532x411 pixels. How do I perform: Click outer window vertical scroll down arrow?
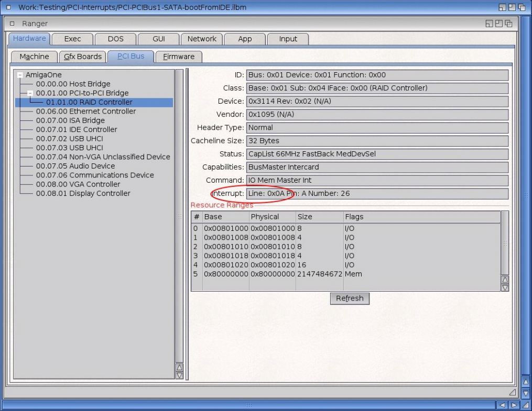[526, 393]
